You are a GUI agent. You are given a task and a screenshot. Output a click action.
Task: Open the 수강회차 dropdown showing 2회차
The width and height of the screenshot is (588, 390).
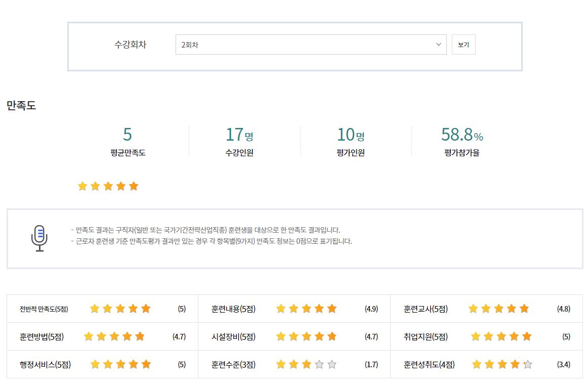click(311, 45)
